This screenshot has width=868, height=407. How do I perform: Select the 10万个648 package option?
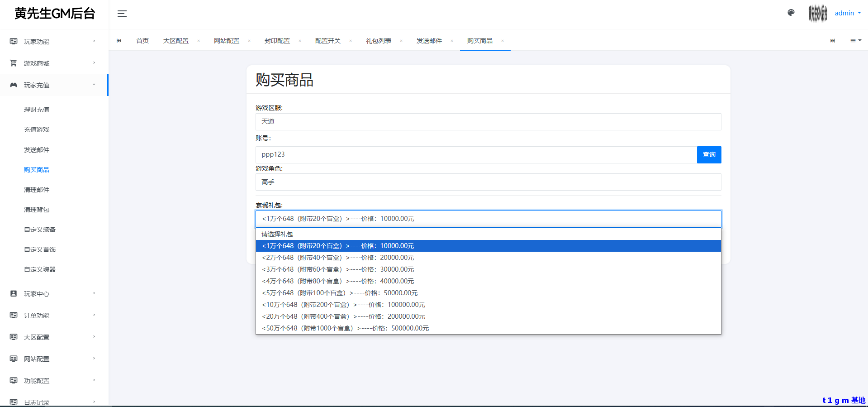point(488,305)
